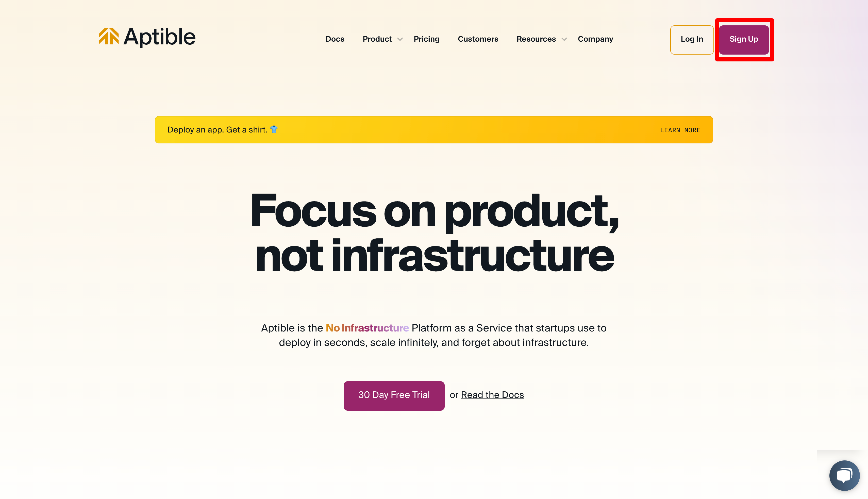Follow the Read the Docs link

492,395
